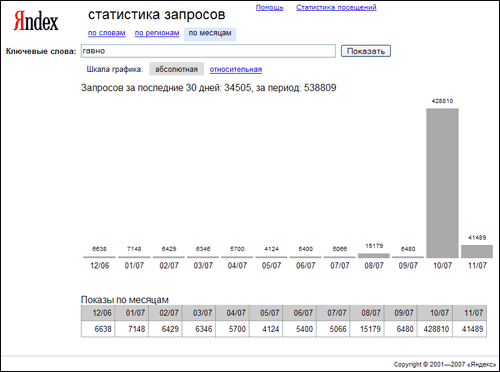Image resolution: width=500 pixels, height=372 pixels.
Task: Click 15179 cell in table
Action: click(367, 329)
